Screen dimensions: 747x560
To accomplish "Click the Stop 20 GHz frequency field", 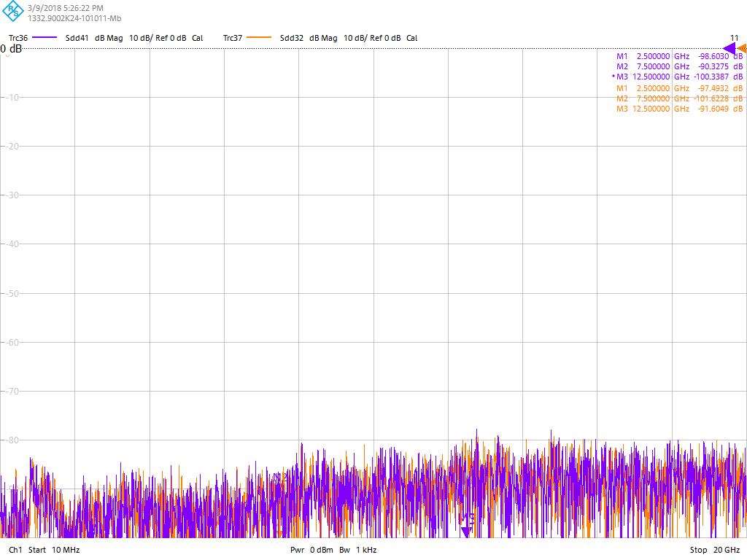I will pyautogui.click(x=715, y=550).
